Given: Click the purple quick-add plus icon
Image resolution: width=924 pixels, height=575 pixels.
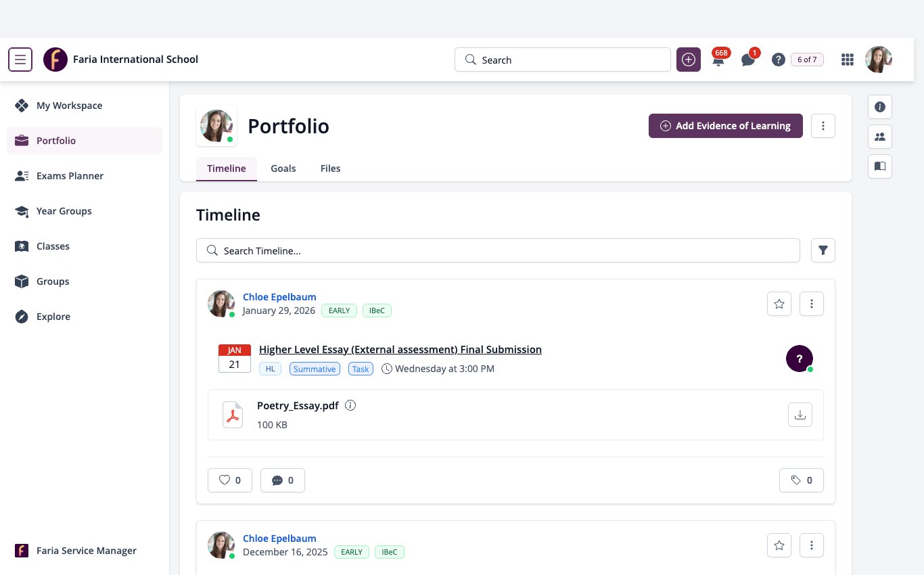Looking at the screenshot, I should tap(689, 60).
